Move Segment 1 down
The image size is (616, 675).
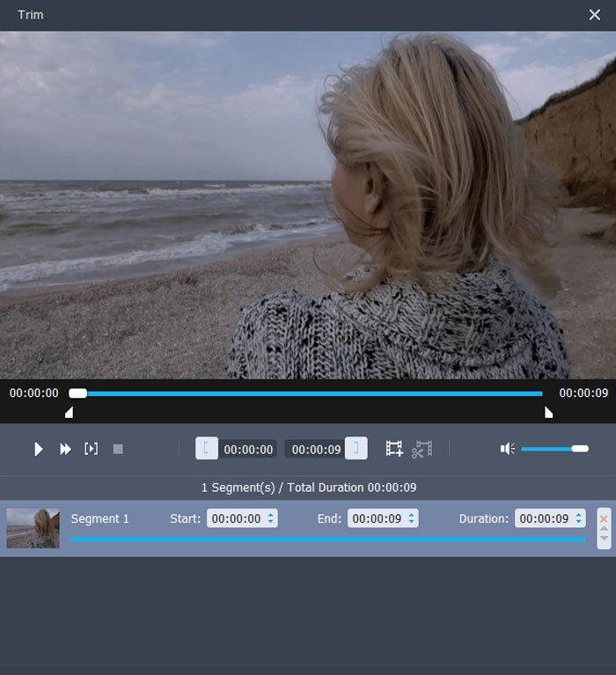coord(604,538)
